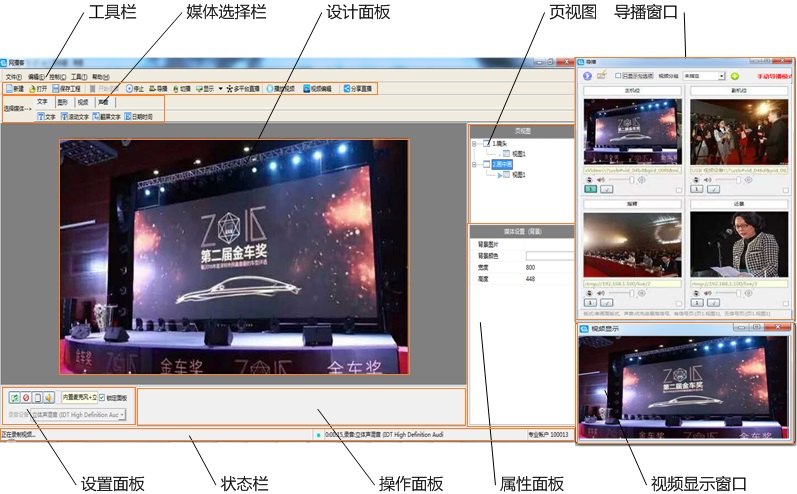The height and width of the screenshot is (494, 797).
Task: Click the 背景颜色 color swatch field
Action: [549, 256]
